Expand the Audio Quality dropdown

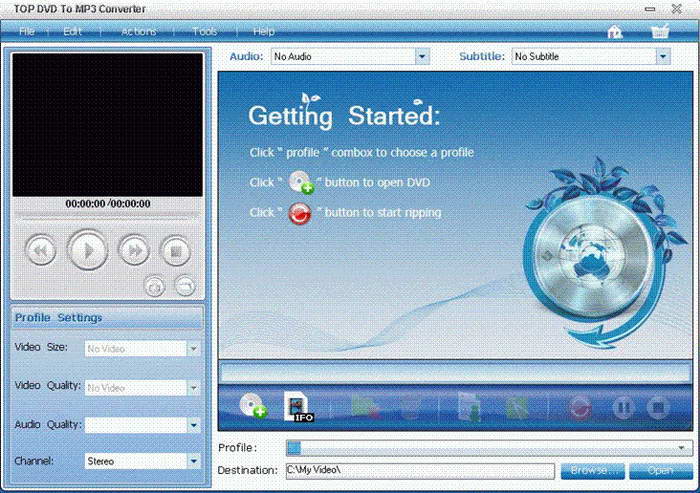click(194, 425)
